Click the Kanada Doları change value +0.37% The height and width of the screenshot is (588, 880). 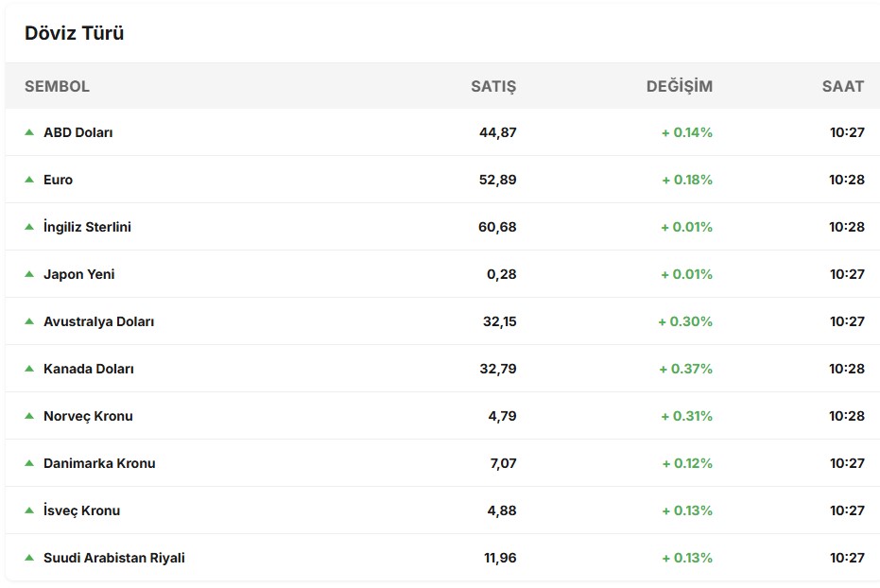coord(685,369)
